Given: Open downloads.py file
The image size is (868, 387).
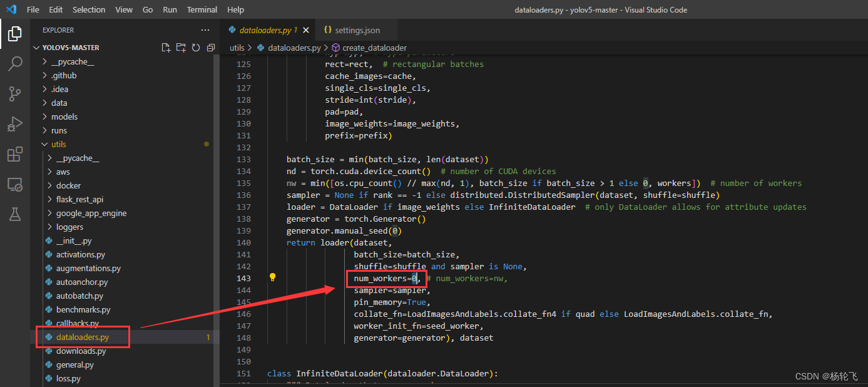Looking at the screenshot, I should 81,351.
